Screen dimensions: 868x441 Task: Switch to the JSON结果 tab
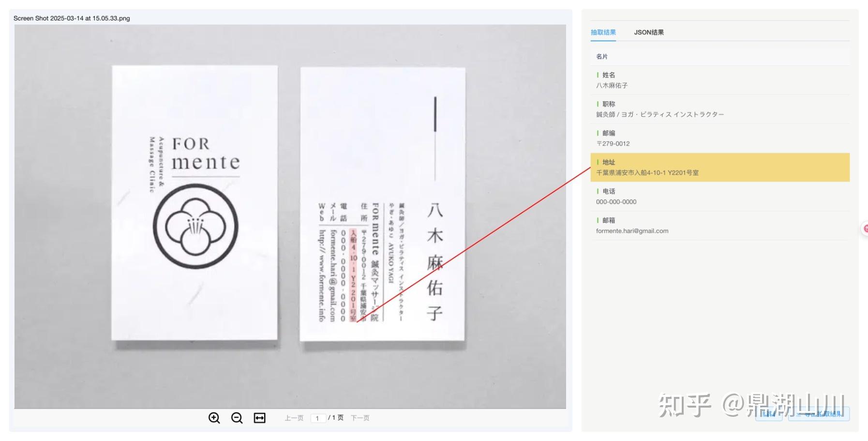coord(649,32)
